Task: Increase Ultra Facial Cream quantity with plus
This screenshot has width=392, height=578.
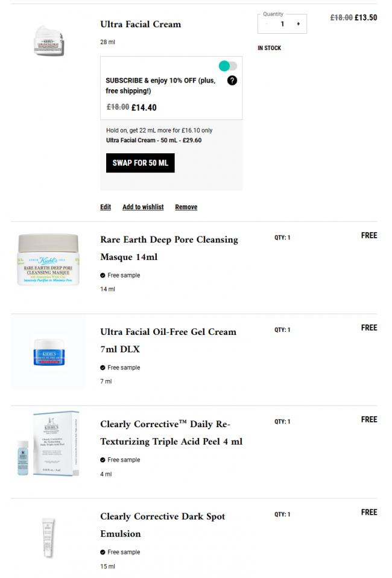Action: click(299, 24)
